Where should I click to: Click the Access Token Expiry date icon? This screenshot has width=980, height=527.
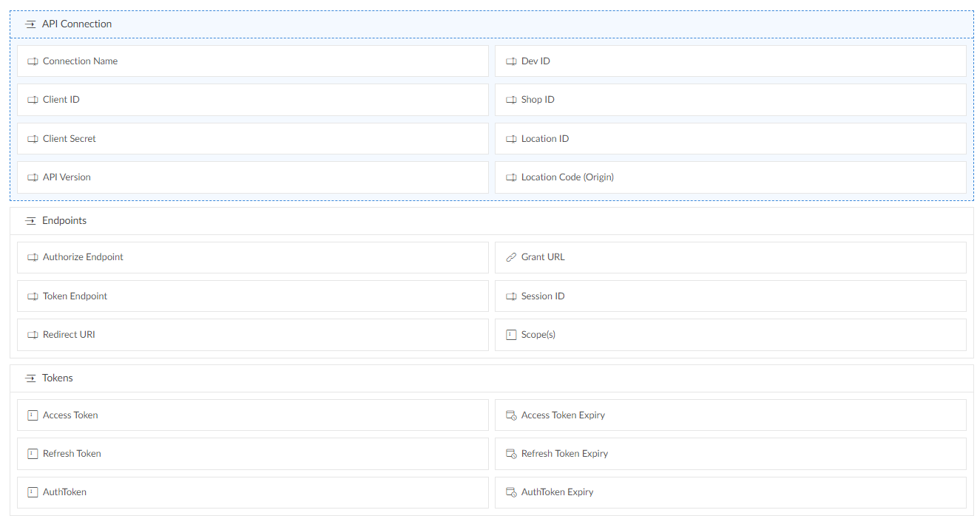pyautogui.click(x=511, y=415)
